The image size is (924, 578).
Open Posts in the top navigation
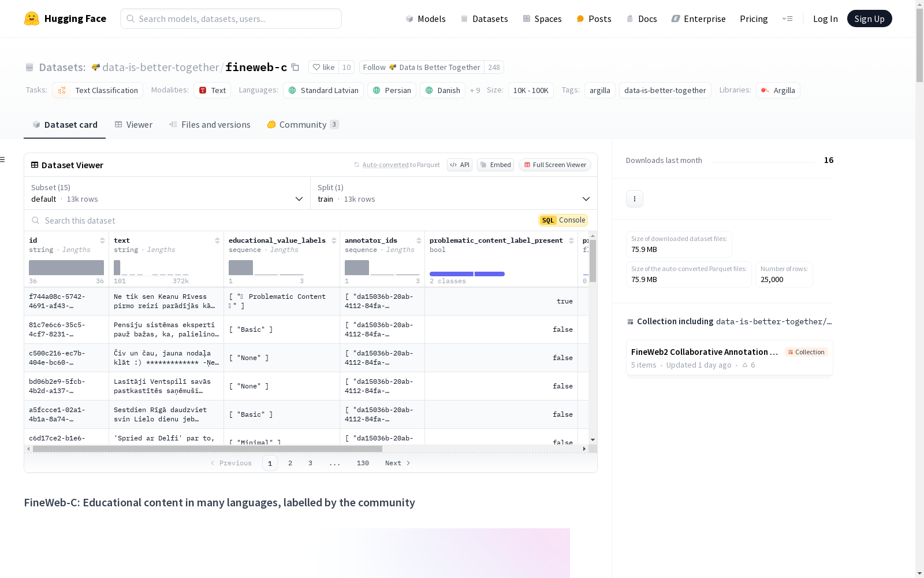(x=594, y=18)
